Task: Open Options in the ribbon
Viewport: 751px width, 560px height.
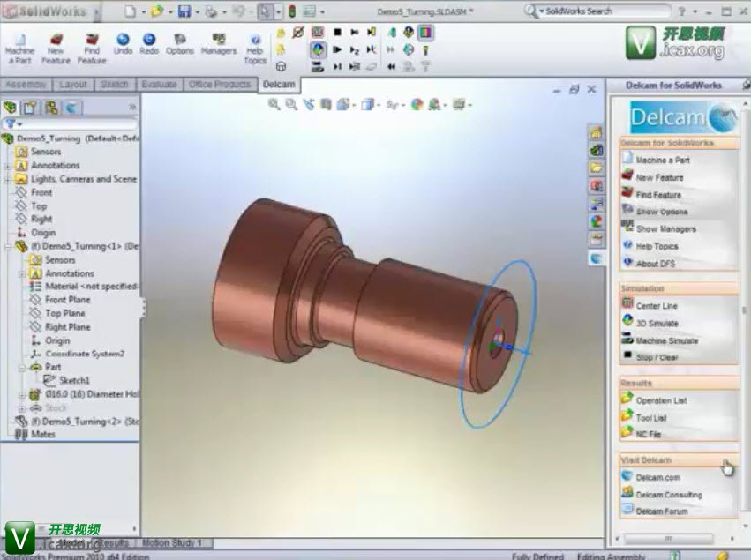Action: tap(180, 43)
